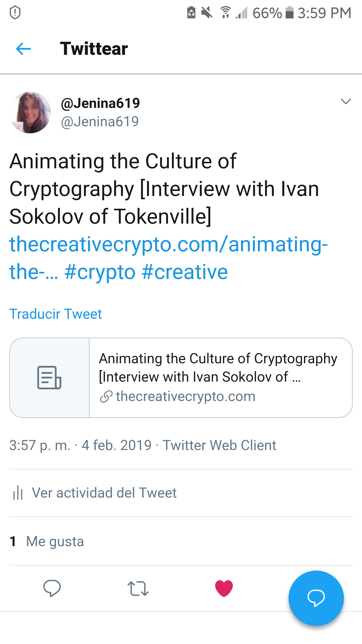Open Jenina619 profile picture

30,112
